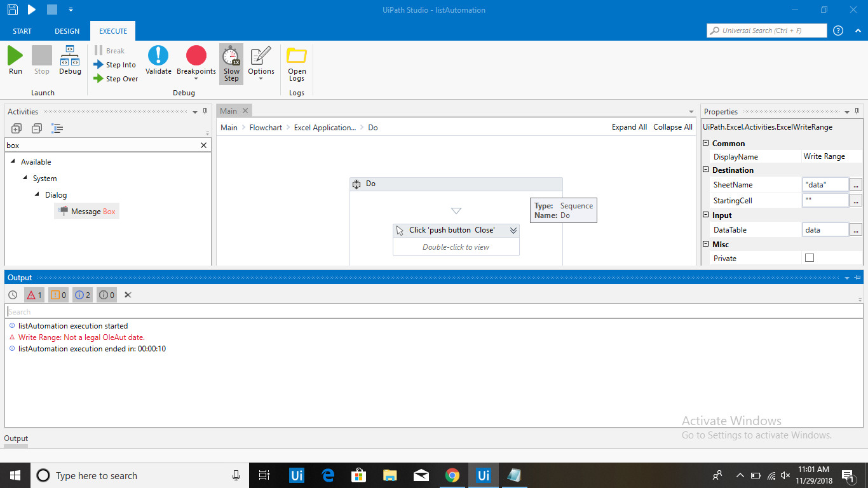This screenshot has width=868, height=488.
Task: Clear the activities search 'box' text
Action: click(x=204, y=146)
